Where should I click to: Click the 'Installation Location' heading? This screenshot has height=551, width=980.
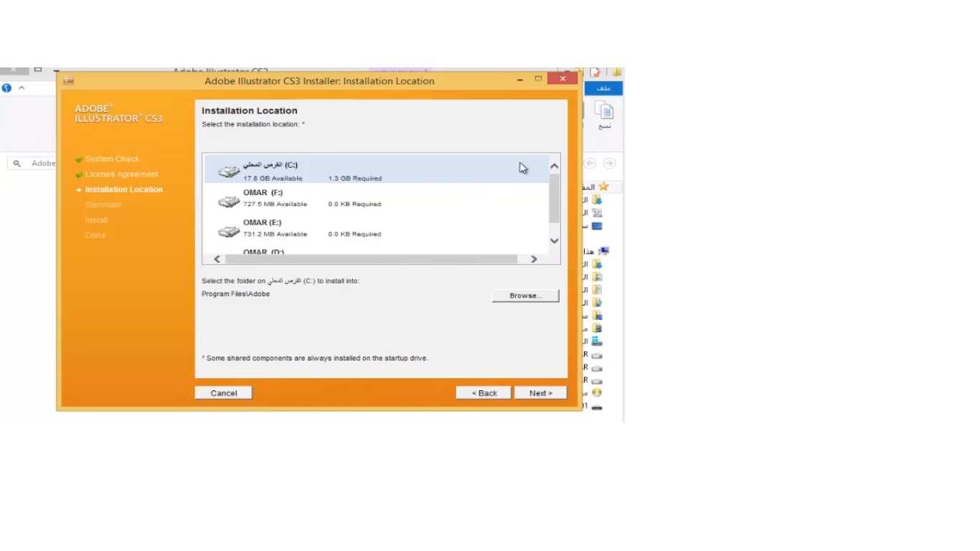point(249,110)
